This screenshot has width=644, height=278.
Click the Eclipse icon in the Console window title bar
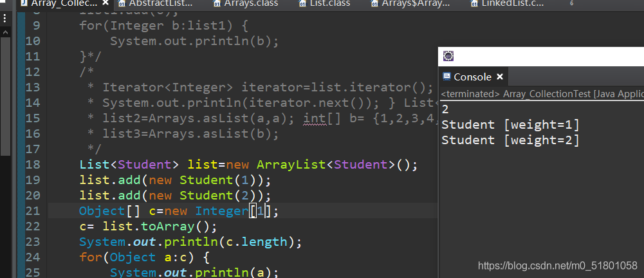[448, 56]
